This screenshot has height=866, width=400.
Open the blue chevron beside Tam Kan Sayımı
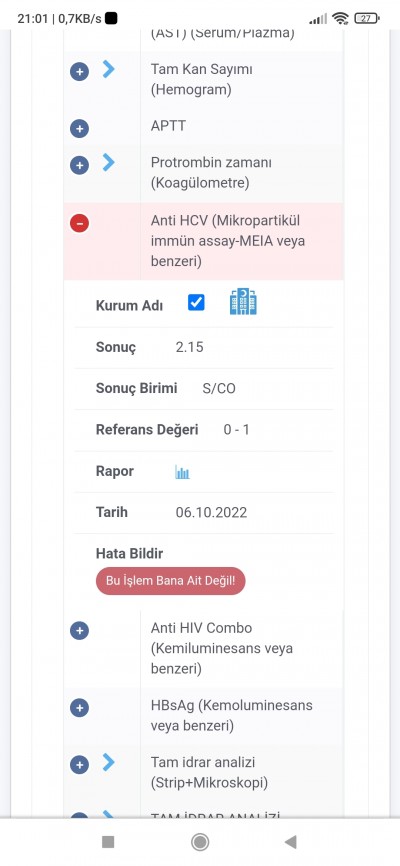(109, 69)
